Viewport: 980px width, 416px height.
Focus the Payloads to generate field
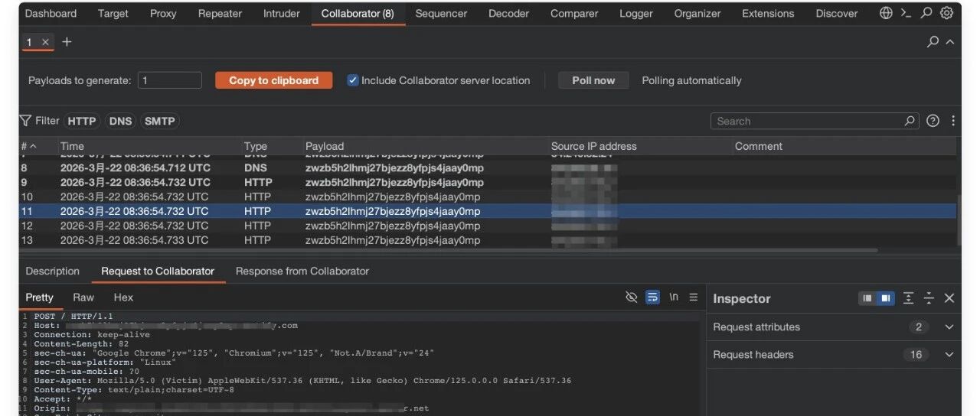[170, 80]
